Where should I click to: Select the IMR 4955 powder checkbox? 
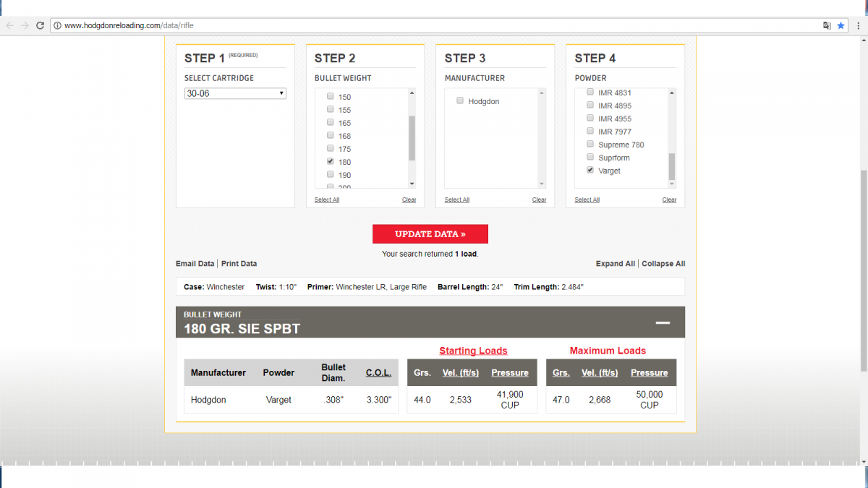point(590,118)
